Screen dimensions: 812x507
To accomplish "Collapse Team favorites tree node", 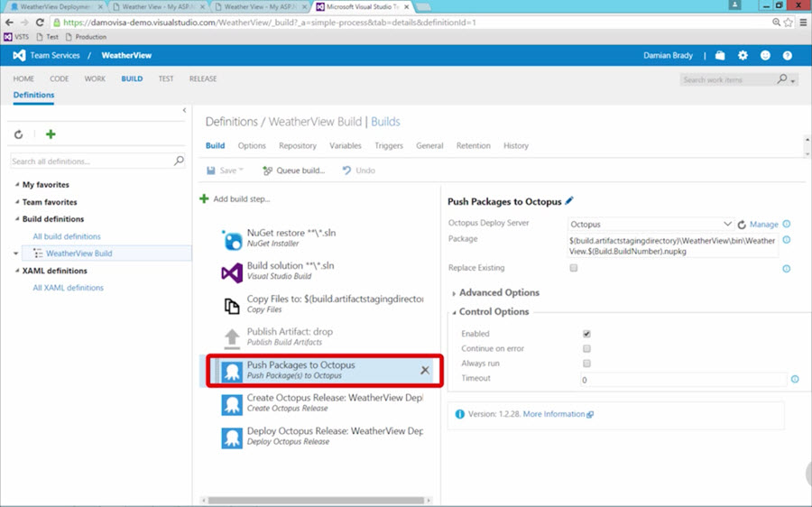I will (17, 202).
